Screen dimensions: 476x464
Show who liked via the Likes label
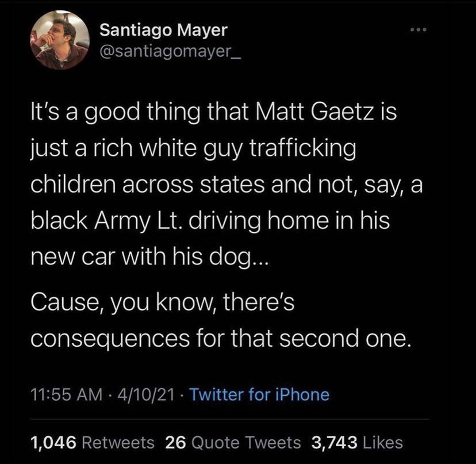(x=383, y=442)
